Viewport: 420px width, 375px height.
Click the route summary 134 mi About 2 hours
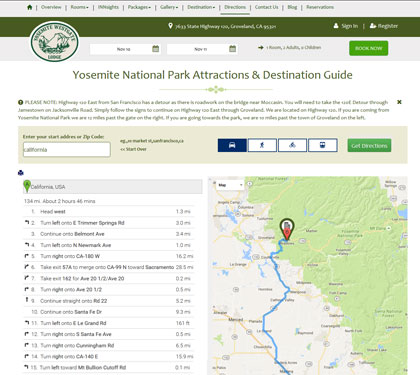pyautogui.click(x=60, y=201)
